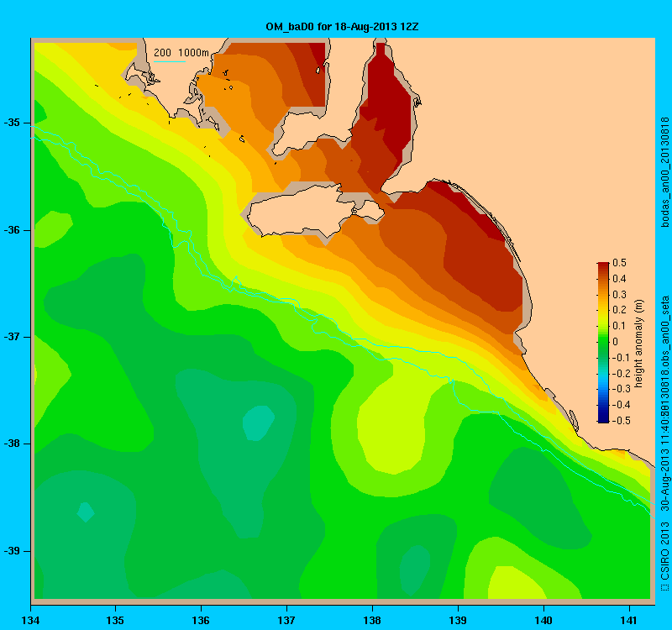
Task: Click the 0.1 colorbar tick value
Action: [x=619, y=326]
